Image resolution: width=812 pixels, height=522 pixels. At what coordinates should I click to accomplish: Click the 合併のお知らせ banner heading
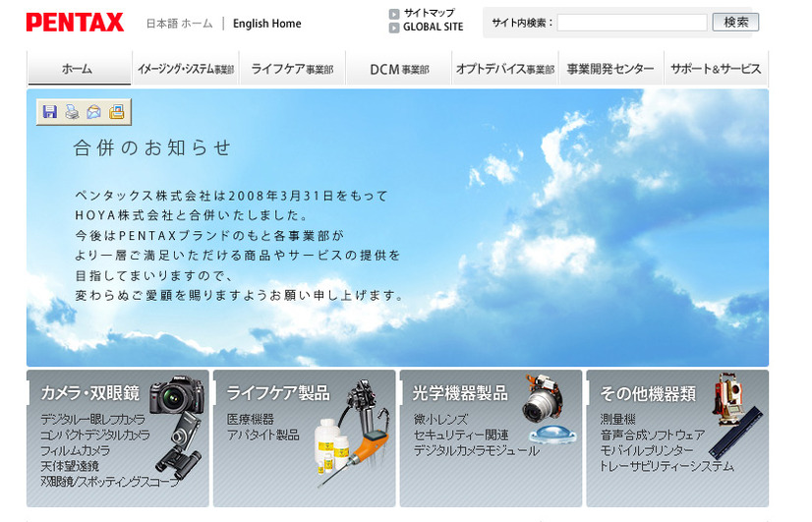click(x=151, y=147)
